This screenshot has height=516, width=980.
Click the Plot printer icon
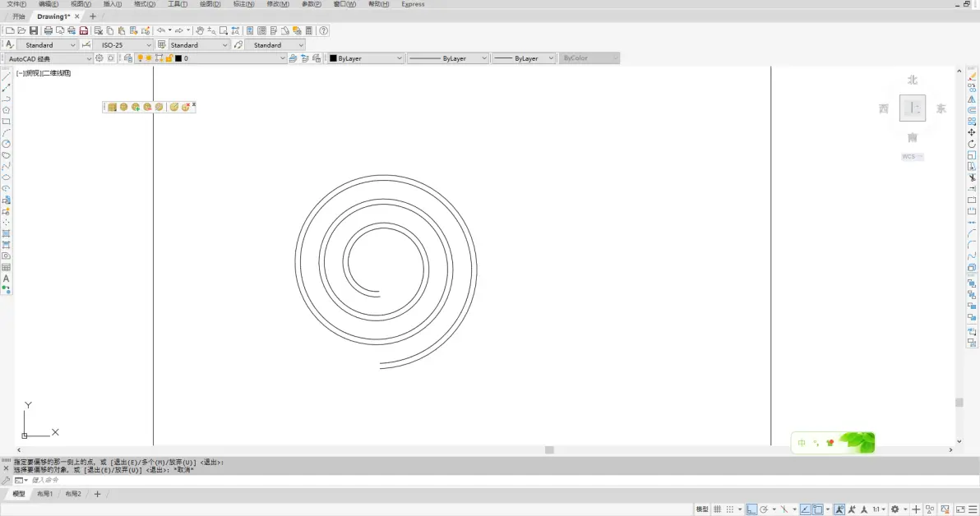(x=49, y=30)
